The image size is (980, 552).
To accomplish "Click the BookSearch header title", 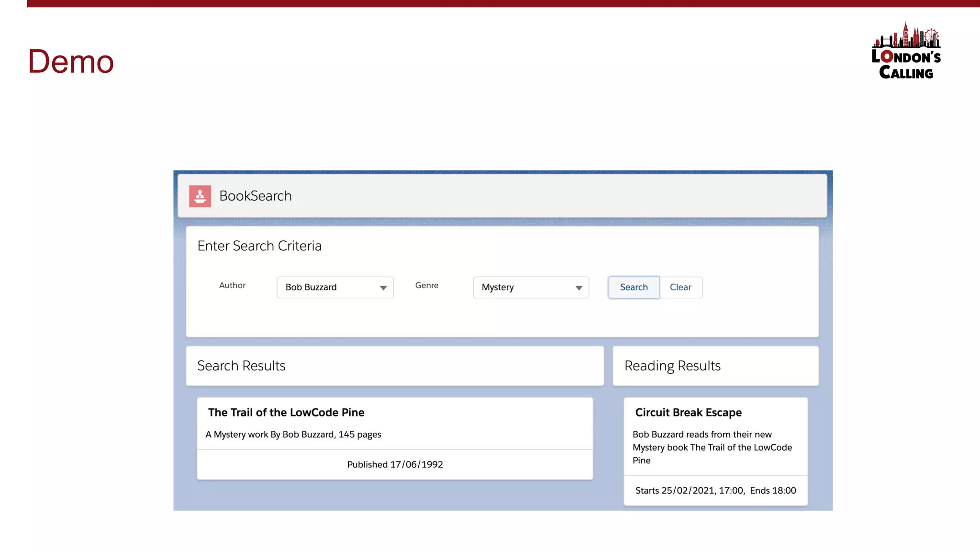I will click(255, 196).
